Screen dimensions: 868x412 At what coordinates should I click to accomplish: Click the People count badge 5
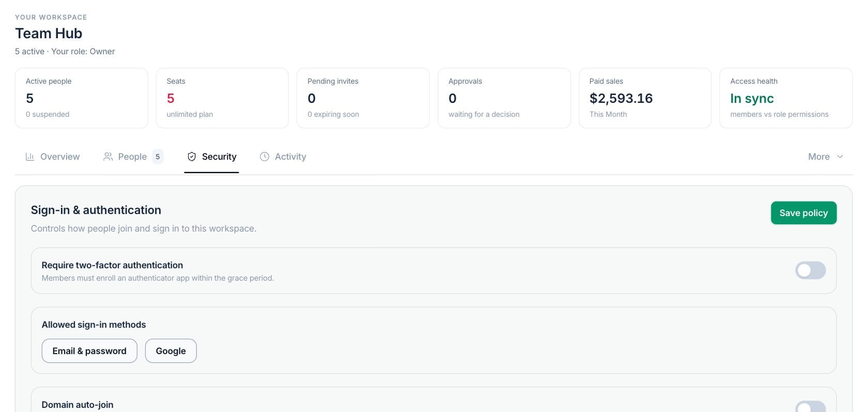point(158,157)
